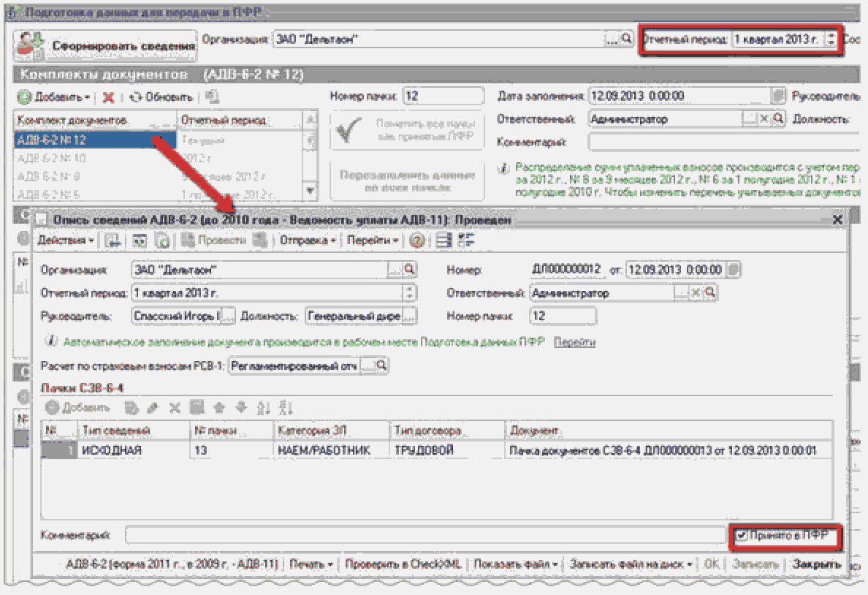Click the Перейти link after the info text
868x595 pixels.
coord(574,341)
